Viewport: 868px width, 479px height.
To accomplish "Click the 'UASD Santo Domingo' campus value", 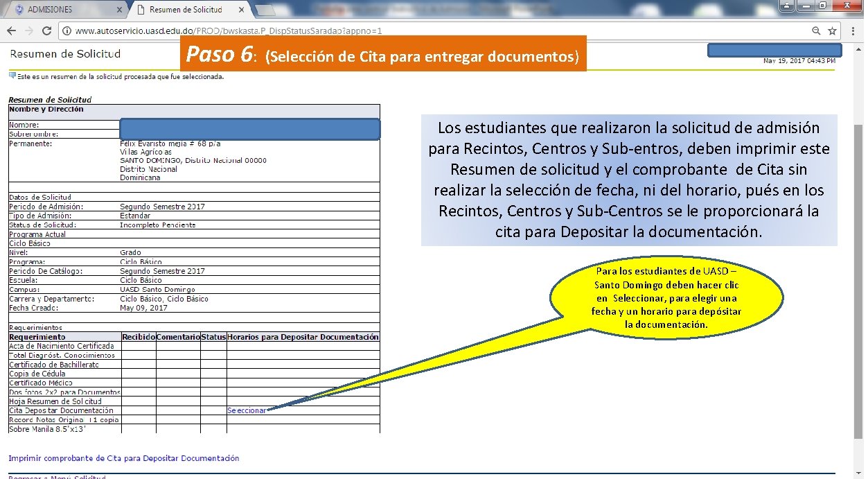I will [157, 290].
